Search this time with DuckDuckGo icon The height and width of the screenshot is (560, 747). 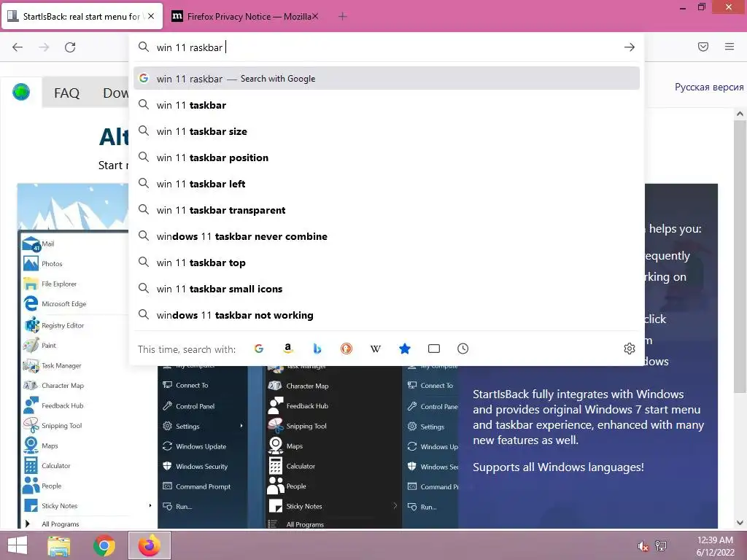347,349
